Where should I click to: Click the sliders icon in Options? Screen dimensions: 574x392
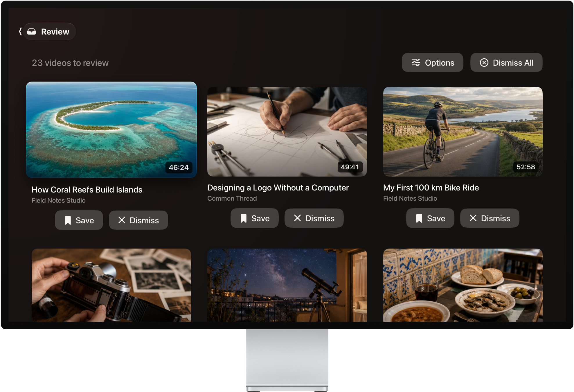(416, 62)
